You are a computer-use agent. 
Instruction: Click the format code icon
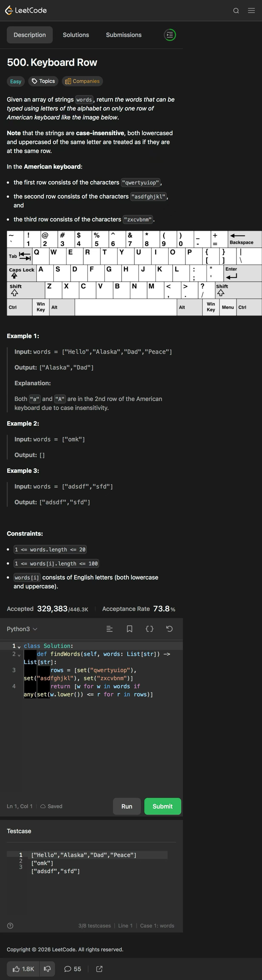coord(110,629)
